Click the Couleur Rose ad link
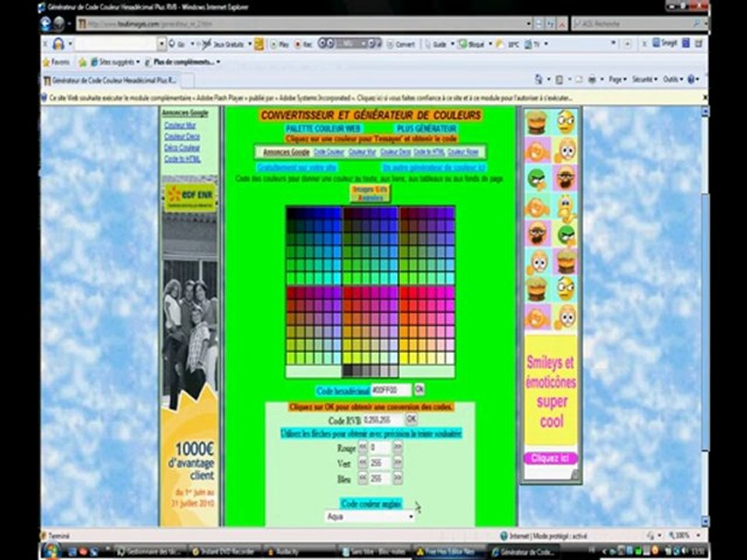 463,152
